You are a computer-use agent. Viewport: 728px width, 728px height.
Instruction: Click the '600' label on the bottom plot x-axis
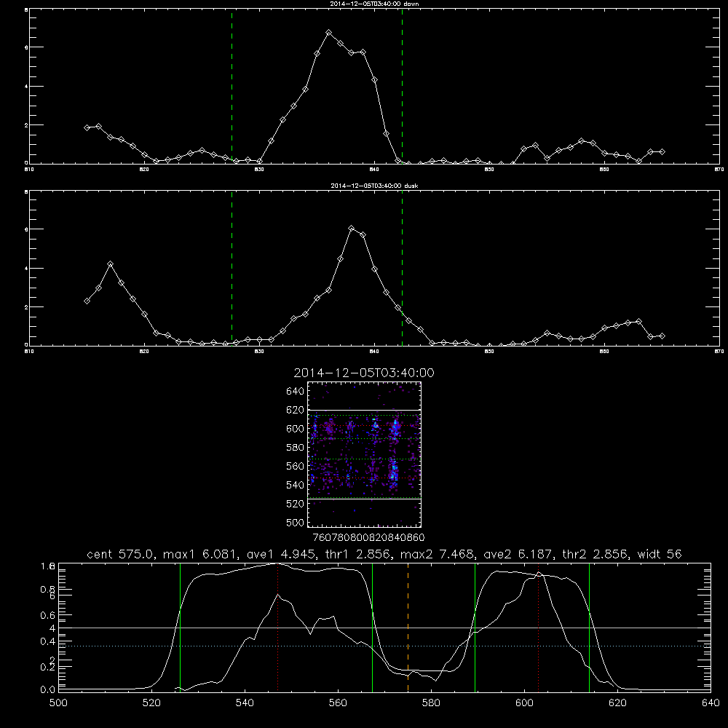[525, 703]
